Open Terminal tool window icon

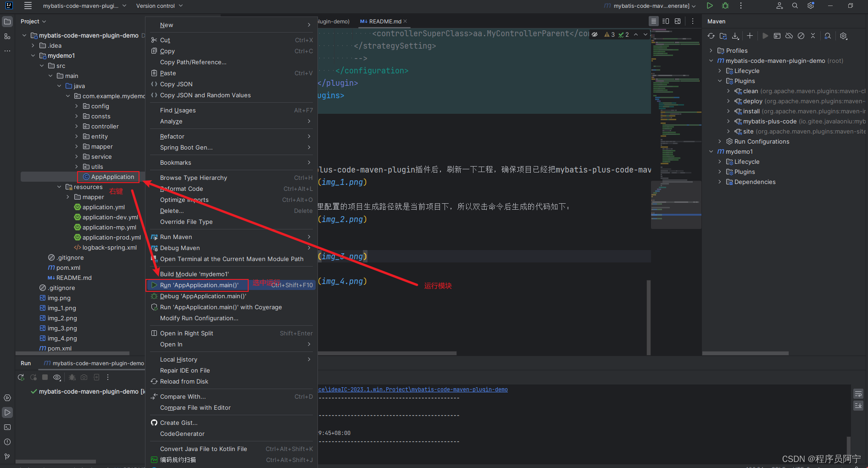7,427
